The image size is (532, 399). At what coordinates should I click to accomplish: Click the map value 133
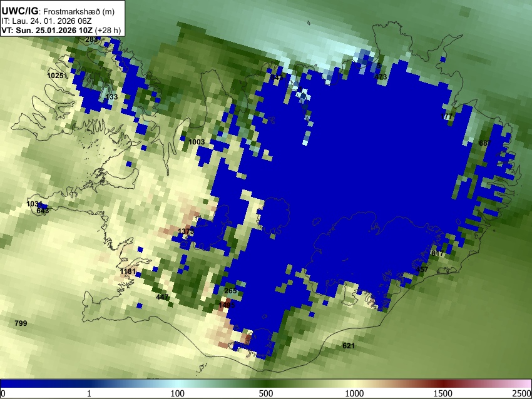click(x=111, y=97)
